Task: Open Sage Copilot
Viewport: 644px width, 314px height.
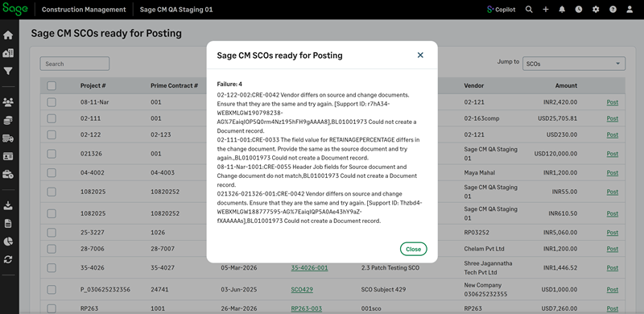Action: [x=501, y=10]
